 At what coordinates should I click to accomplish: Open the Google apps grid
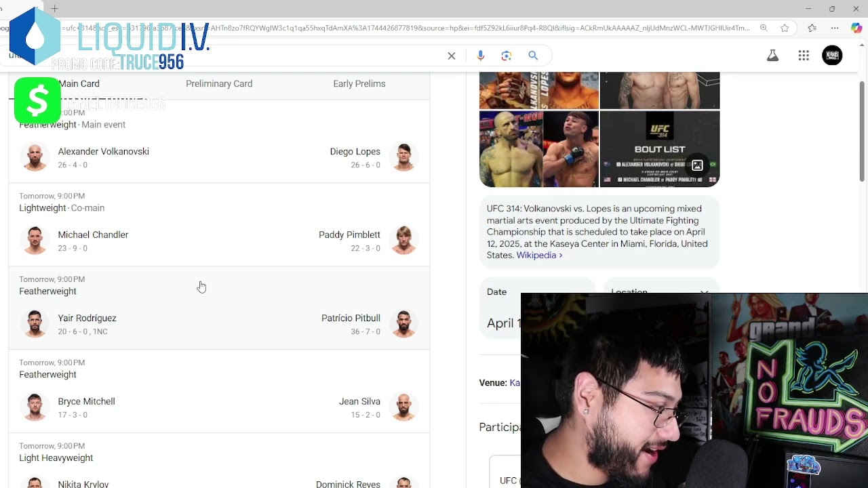pyautogui.click(x=804, y=56)
